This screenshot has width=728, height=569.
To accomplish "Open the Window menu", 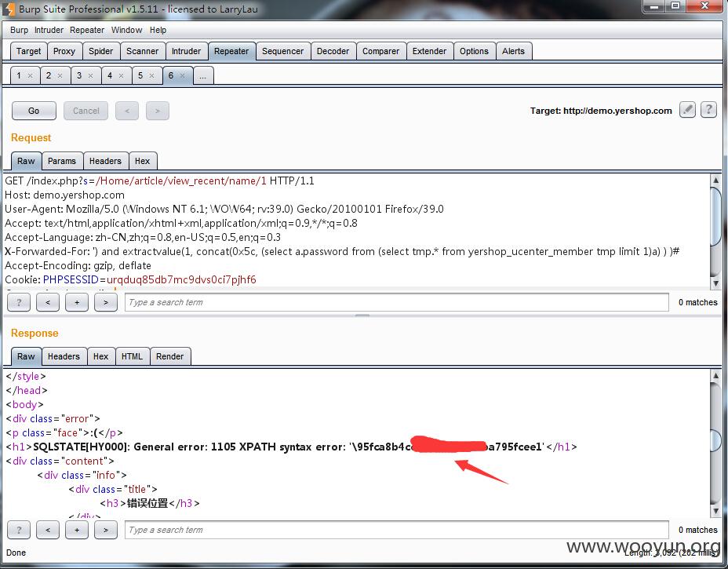I will tap(127, 30).
